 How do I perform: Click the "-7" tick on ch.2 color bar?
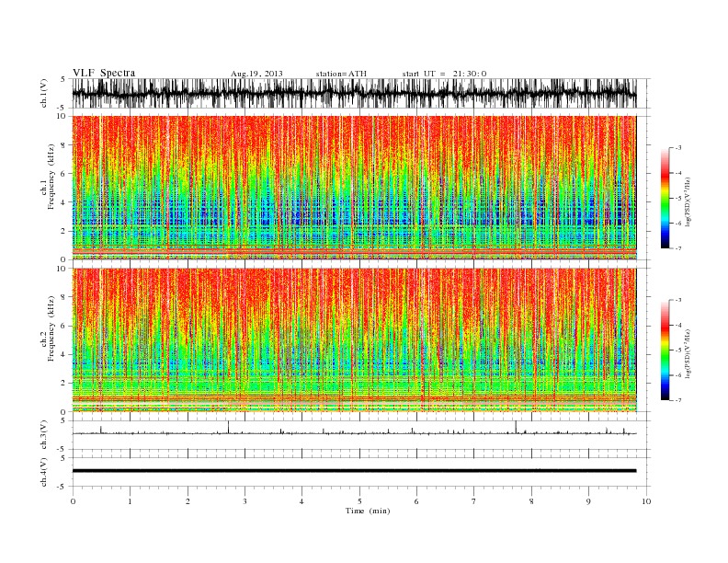tap(677, 400)
